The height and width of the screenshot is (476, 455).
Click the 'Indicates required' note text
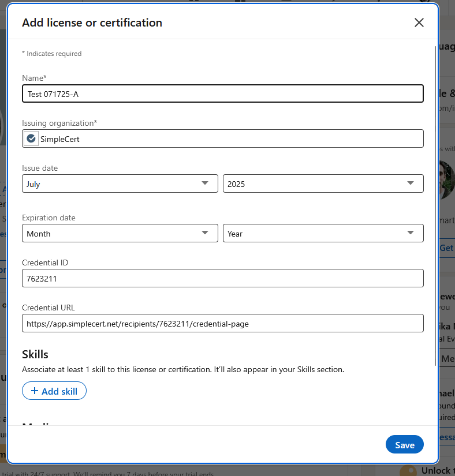pyautogui.click(x=51, y=54)
